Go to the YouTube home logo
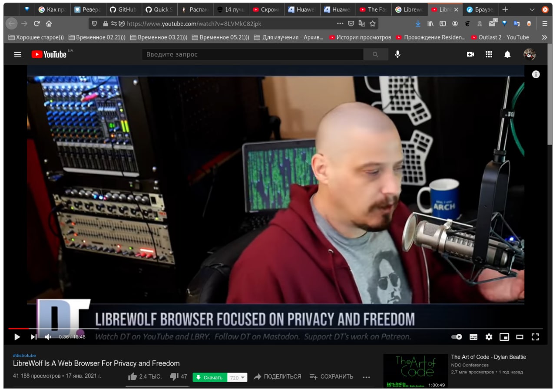Viewport: 556px width, 392px height. [x=49, y=54]
